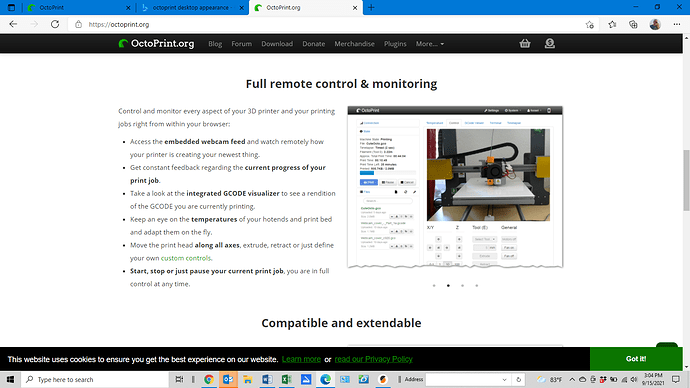Viewport: 690px width, 388px height.
Task: Open Excel from taskbar
Action: pyautogui.click(x=286, y=379)
